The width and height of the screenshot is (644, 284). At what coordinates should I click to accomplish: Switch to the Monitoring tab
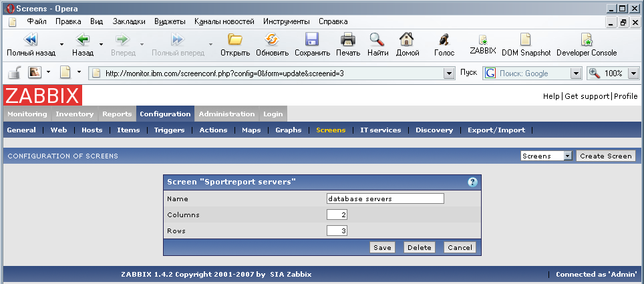[27, 114]
